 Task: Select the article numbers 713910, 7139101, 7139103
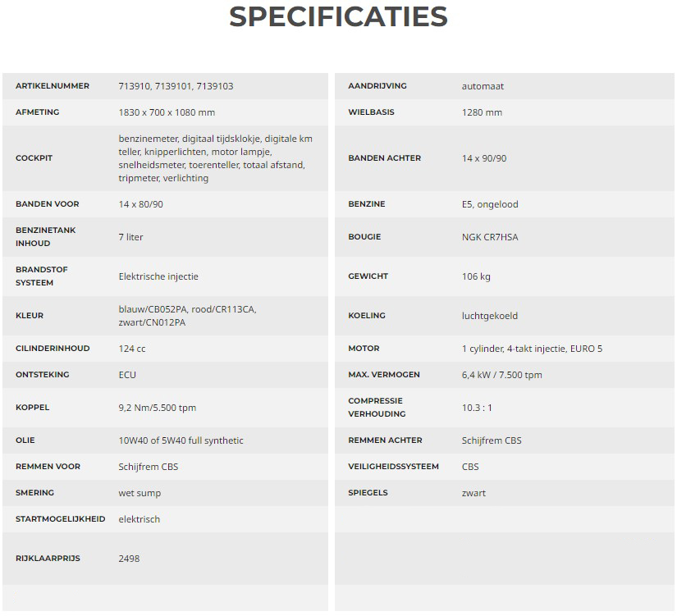click(x=176, y=86)
